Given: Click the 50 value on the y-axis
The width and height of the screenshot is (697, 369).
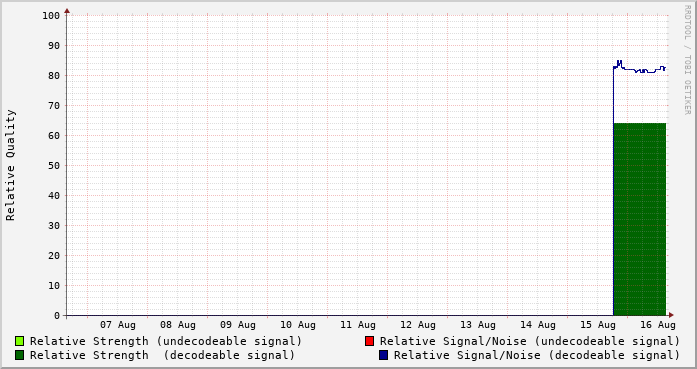Looking at the screenshot, I should (x=54, y=165).
